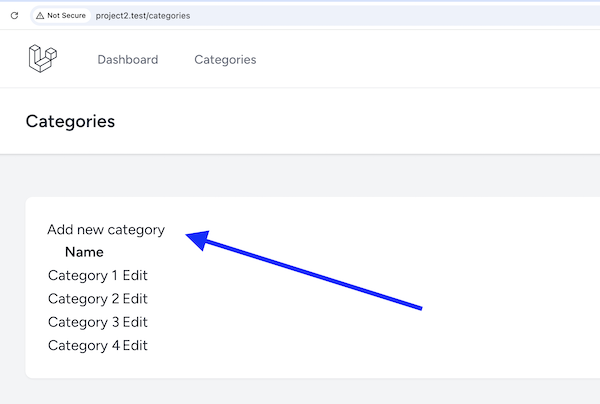The width and height of the screenshot is (600, 404).
Task: Open the Categories navigation link
Action: (225, 60)
